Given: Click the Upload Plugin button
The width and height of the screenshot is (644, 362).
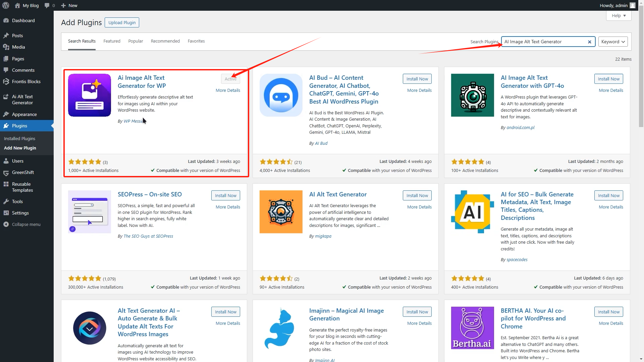Looking at the screenshot, I should pos(122,22).
